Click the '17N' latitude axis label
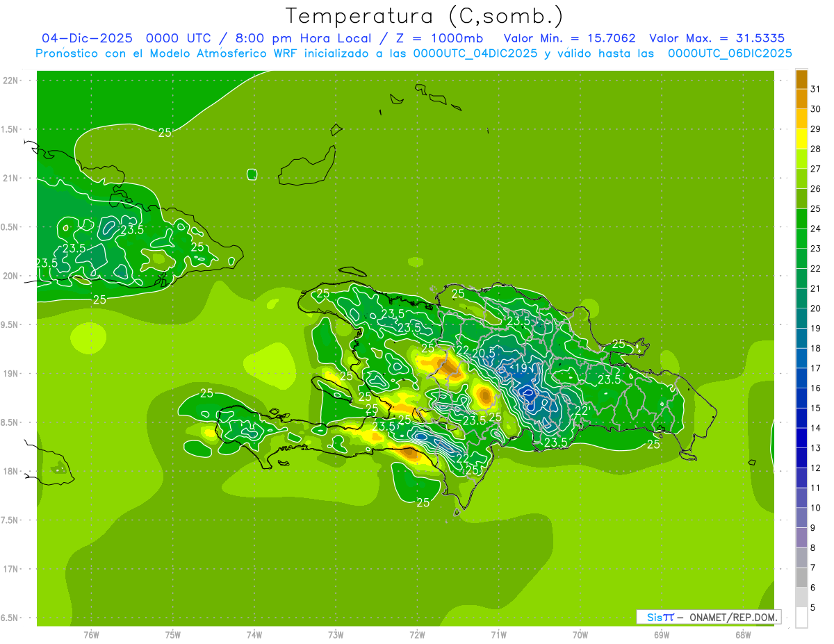 click(10, 569)
